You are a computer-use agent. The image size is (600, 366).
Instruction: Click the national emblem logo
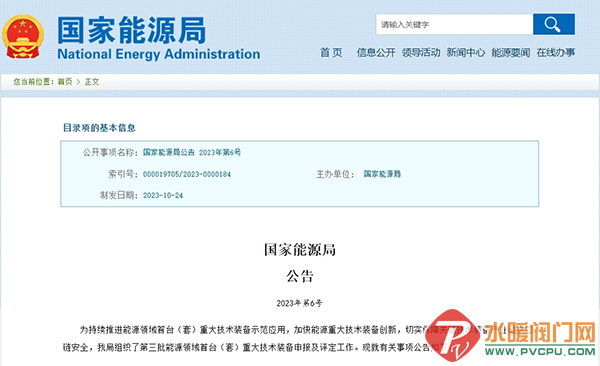tap(23, 37)
